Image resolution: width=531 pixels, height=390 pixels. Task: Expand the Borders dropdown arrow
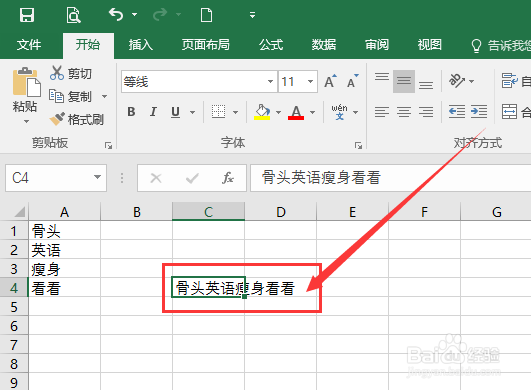pos(235,112)
